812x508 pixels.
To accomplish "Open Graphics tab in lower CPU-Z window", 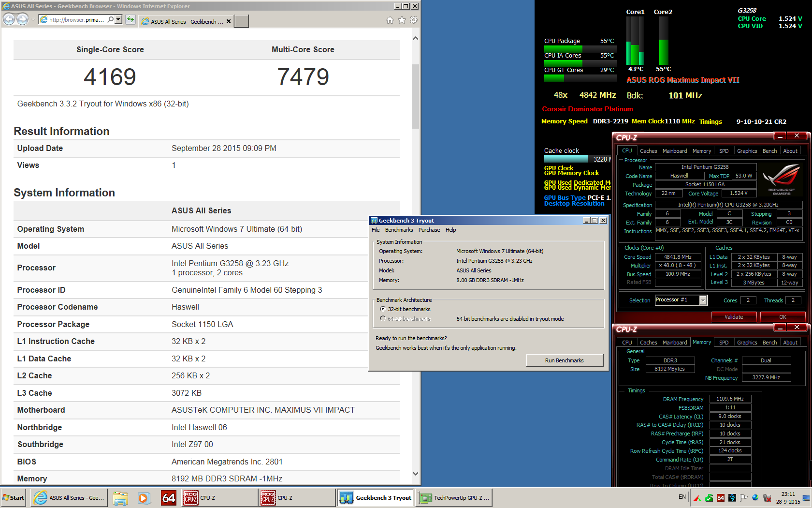I will click(747, 343).
